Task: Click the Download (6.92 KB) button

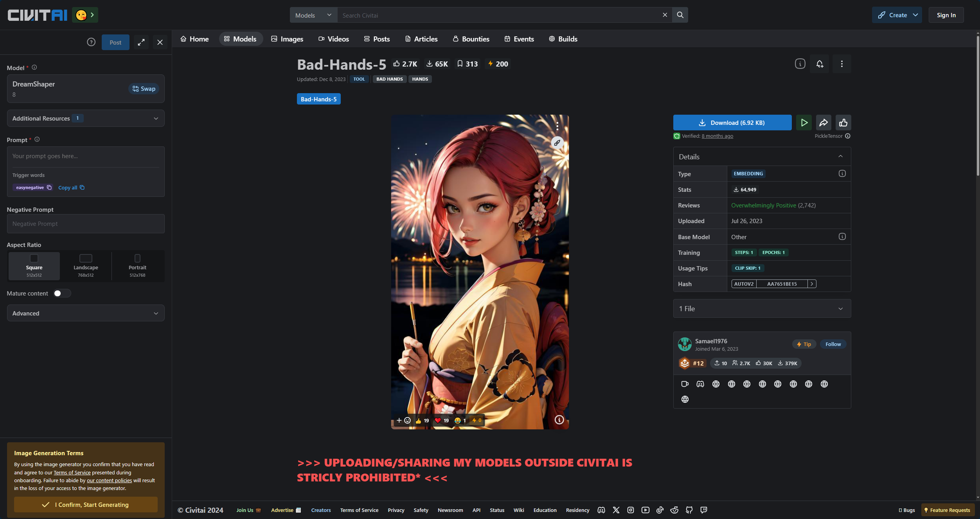Action: tap(732, 123)
